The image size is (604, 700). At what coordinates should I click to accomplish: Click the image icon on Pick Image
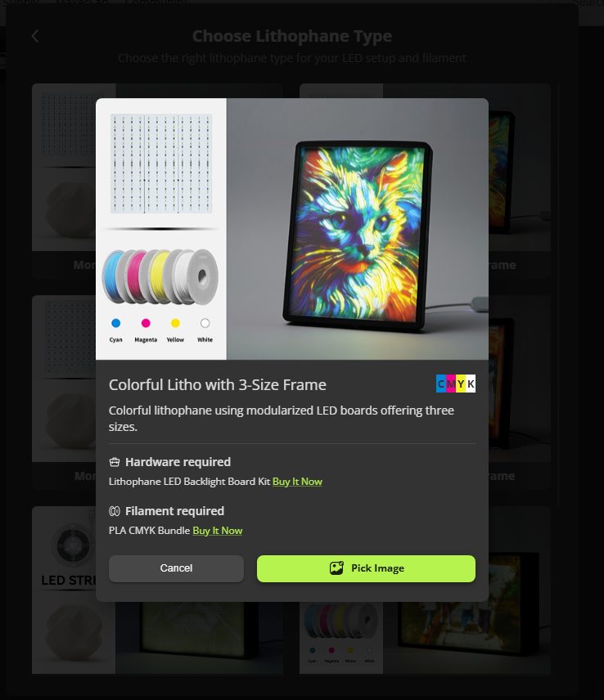336,568
